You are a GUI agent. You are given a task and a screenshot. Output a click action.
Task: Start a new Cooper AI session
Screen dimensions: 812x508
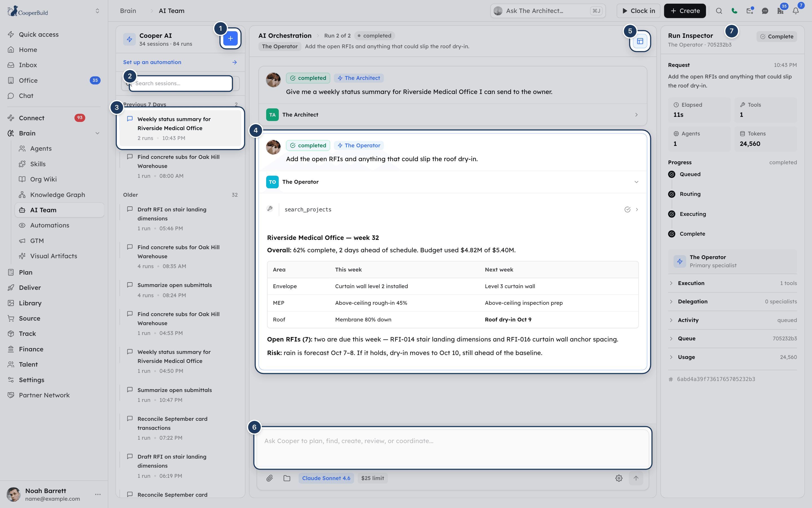[230, 39]
